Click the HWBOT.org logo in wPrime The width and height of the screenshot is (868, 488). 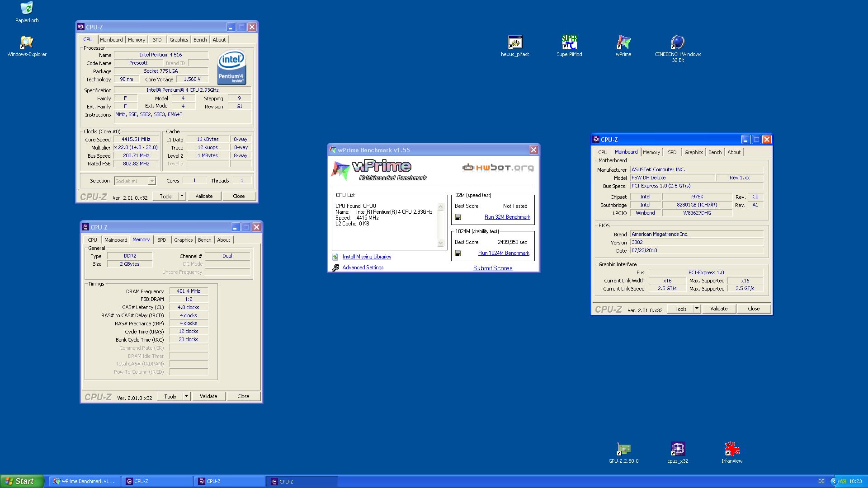point(498,168)
